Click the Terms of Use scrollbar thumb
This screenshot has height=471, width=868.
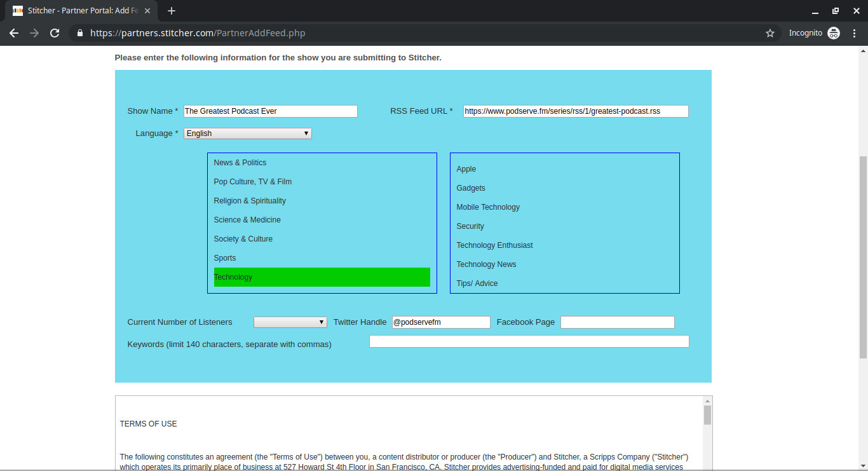point(707,415)
